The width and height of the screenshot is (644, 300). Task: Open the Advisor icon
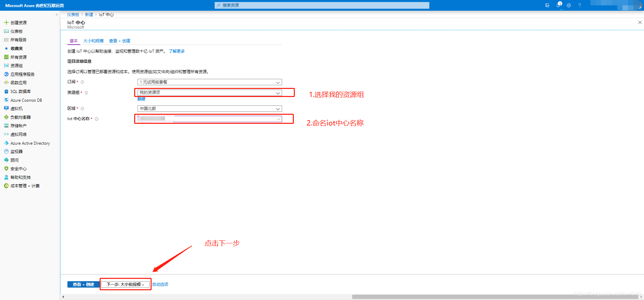(6, 160)
